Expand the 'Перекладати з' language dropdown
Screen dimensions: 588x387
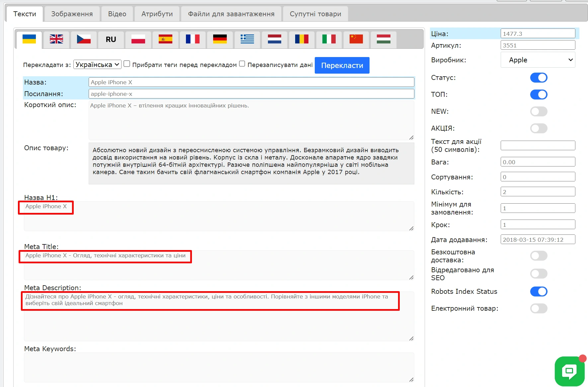(97, 65)
